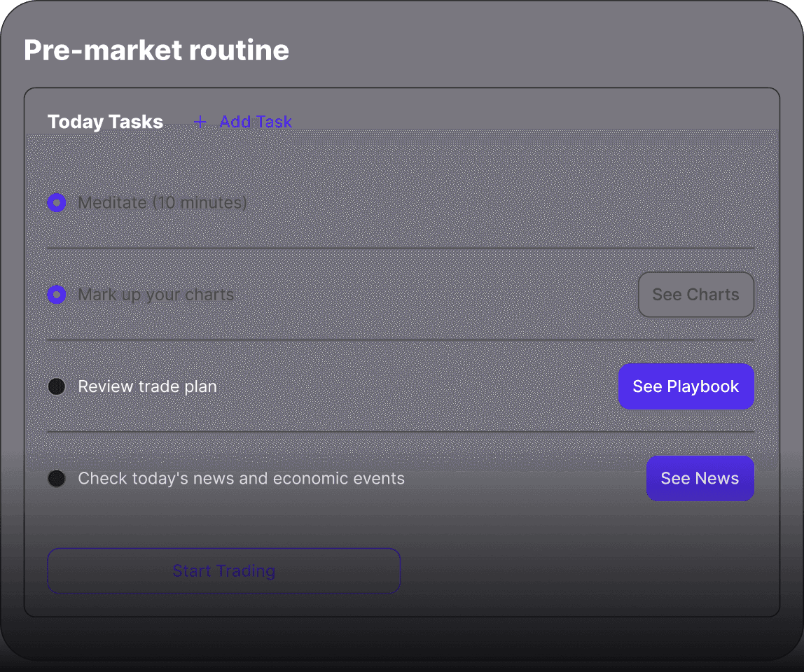Click the Add Task link
Image resolution: width=804 pixels, height=672 pixels.
[x=256, y=122]
